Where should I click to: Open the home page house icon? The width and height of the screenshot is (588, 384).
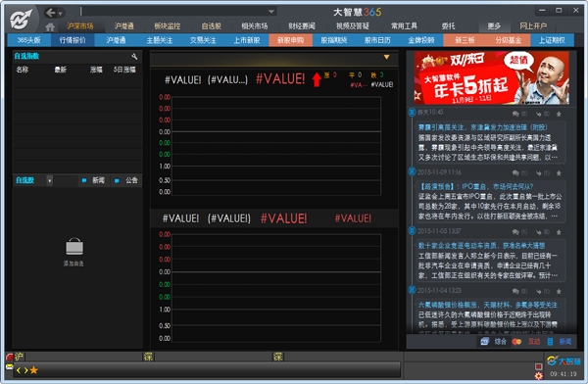pos(50,26)
